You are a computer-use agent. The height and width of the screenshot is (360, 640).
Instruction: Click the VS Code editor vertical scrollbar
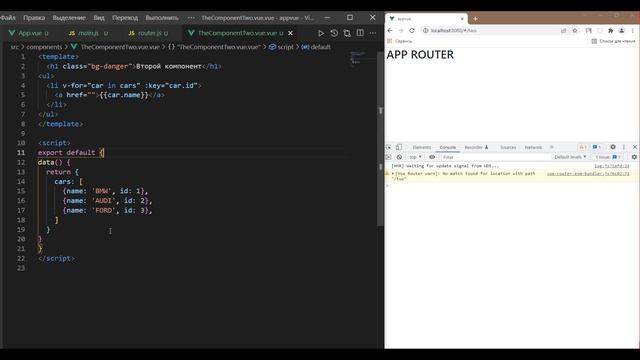(381, 139)
